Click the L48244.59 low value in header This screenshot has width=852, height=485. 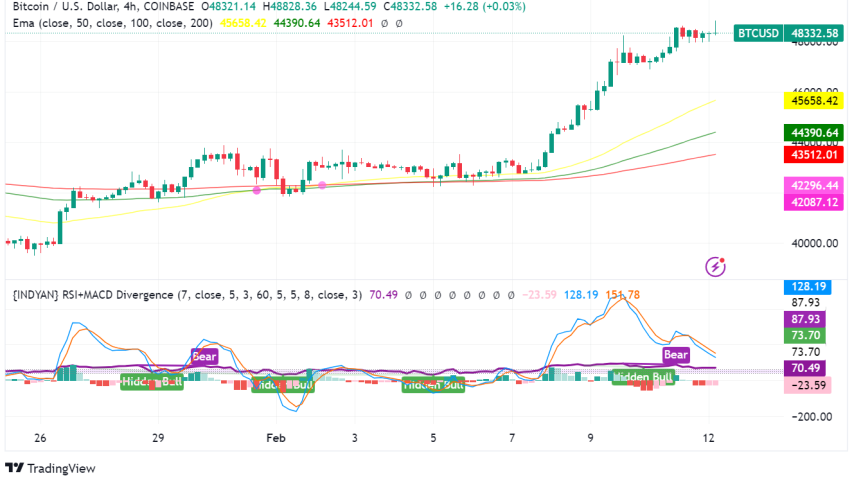[350, 7]
